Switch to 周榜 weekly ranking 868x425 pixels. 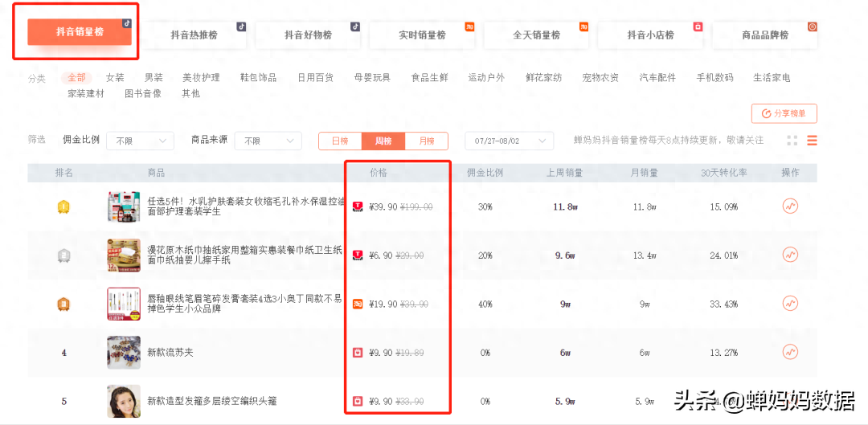click(x=383, y=141)
